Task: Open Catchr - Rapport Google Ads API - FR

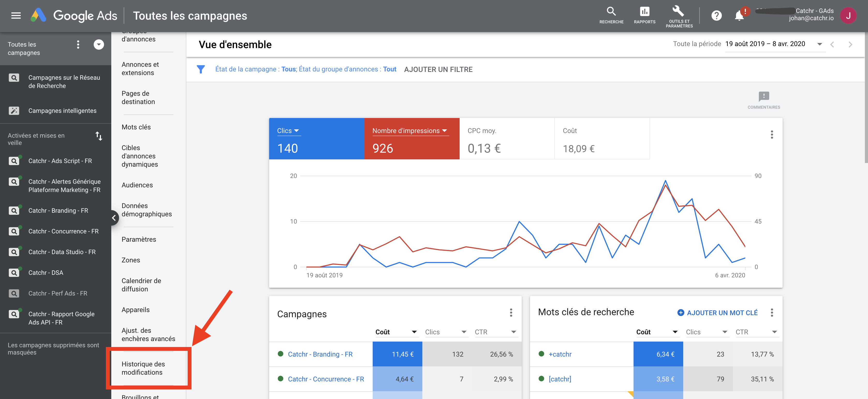Action: tap(56, 318)
